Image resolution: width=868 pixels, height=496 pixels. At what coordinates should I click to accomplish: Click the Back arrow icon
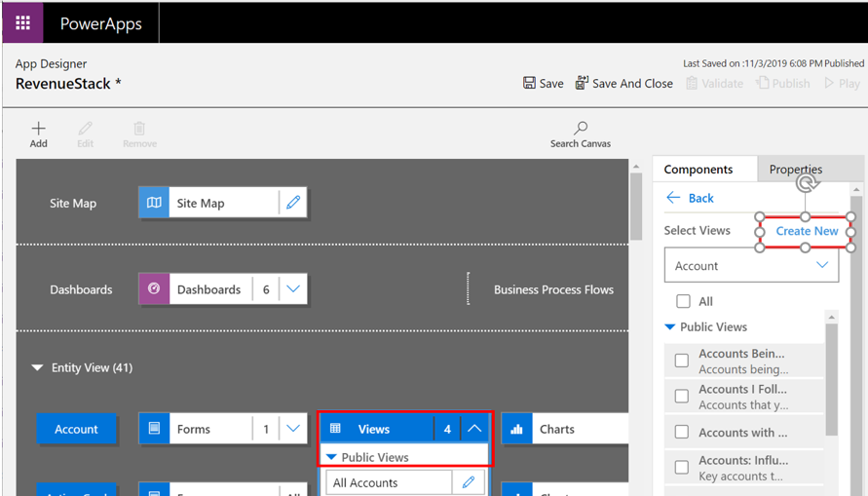coord(673,198)
